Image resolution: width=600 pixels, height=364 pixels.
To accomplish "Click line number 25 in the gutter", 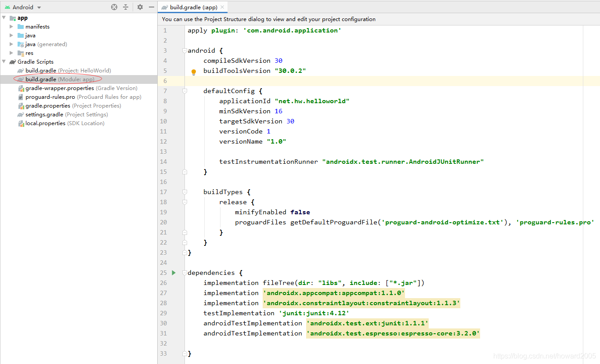I will (164, 273).
